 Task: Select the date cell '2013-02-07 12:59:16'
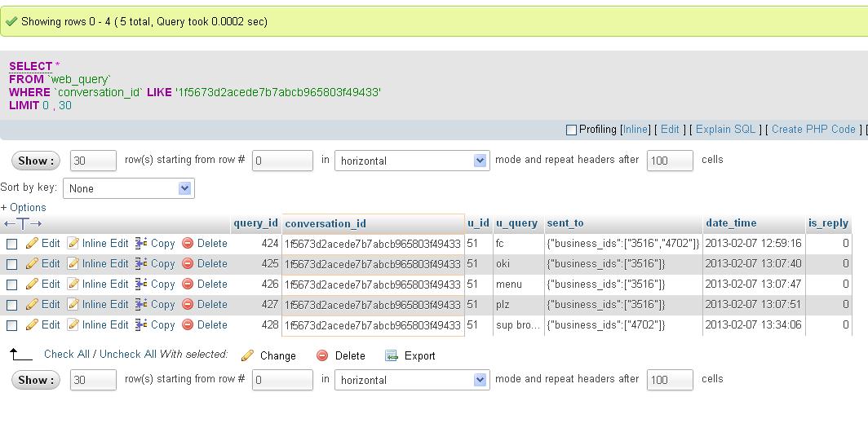pyautogui.click(x=754, y=244)
